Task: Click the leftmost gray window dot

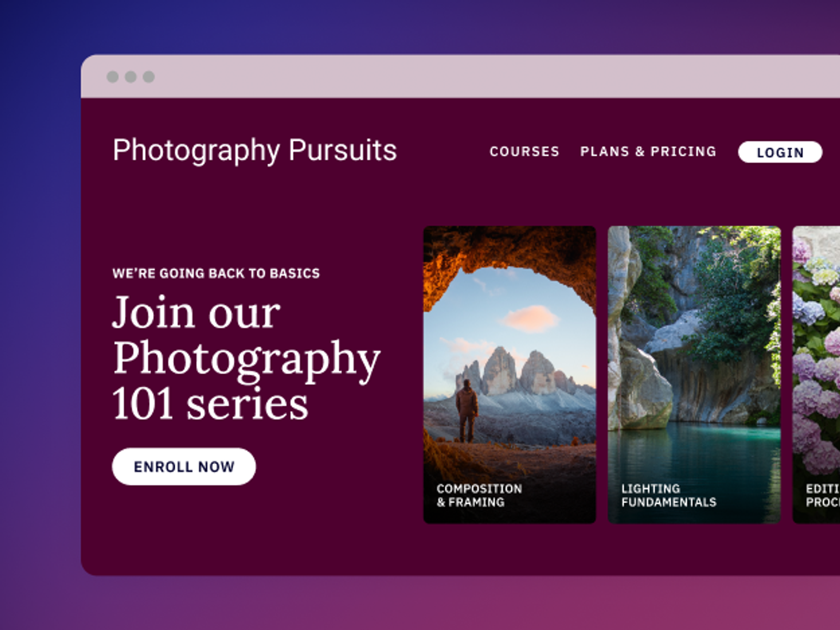Action: point(112,77)
